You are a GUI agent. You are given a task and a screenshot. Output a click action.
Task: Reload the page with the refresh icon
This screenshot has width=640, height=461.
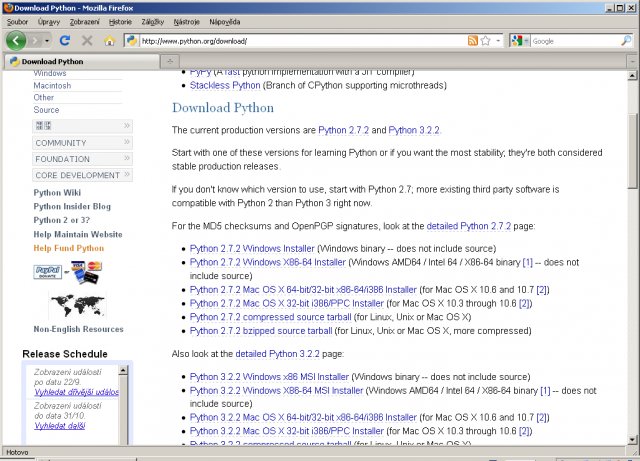65,40
